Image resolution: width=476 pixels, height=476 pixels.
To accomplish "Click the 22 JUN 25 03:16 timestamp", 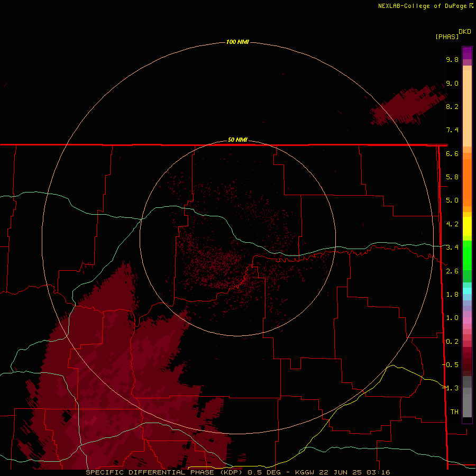I will click(354, 472).
